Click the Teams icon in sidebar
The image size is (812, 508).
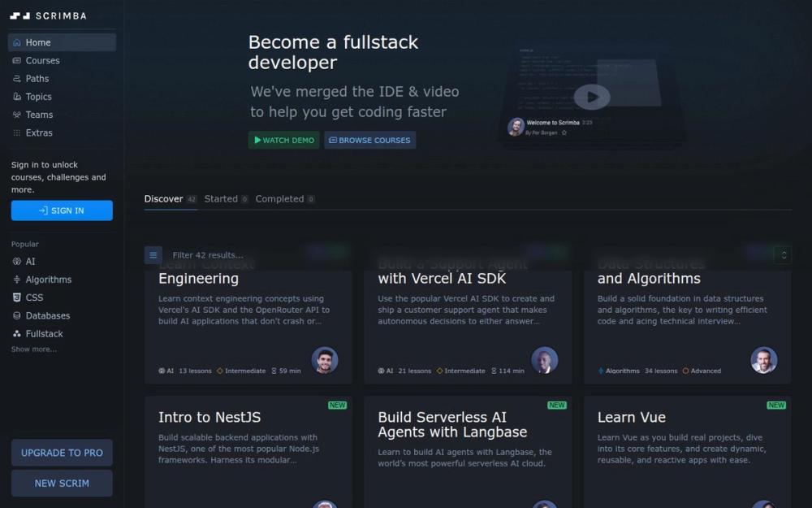point(17,115)
